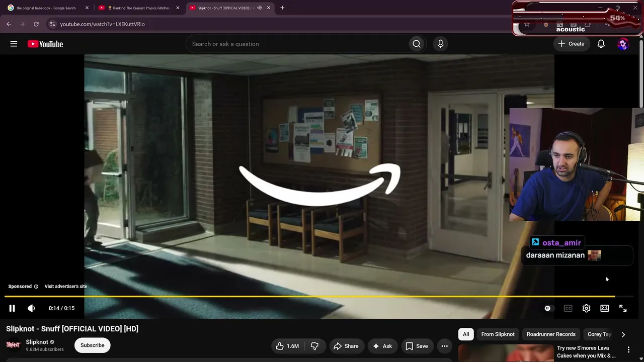Switch to the Craziest Physics Glitches tab

139,8
